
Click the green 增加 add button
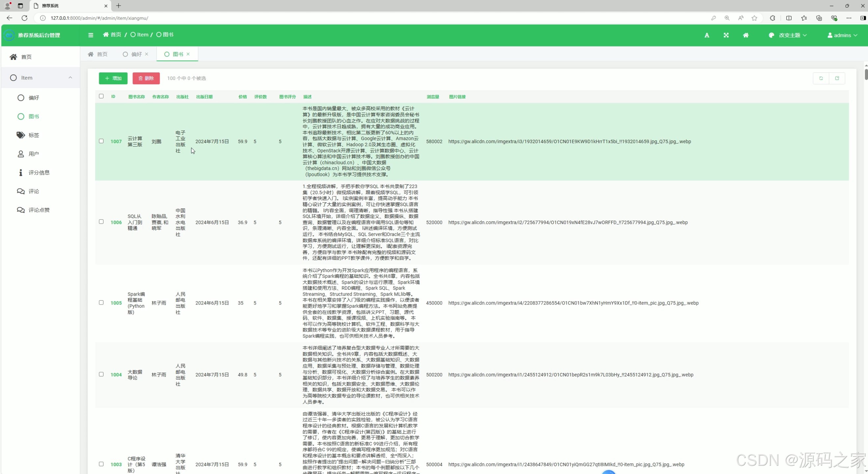click(x=113, y=78)
